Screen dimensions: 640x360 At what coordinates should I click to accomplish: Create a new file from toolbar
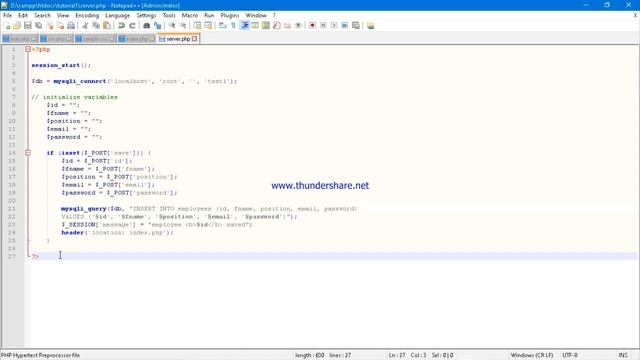pyautogui.click(x=7, y=26)
